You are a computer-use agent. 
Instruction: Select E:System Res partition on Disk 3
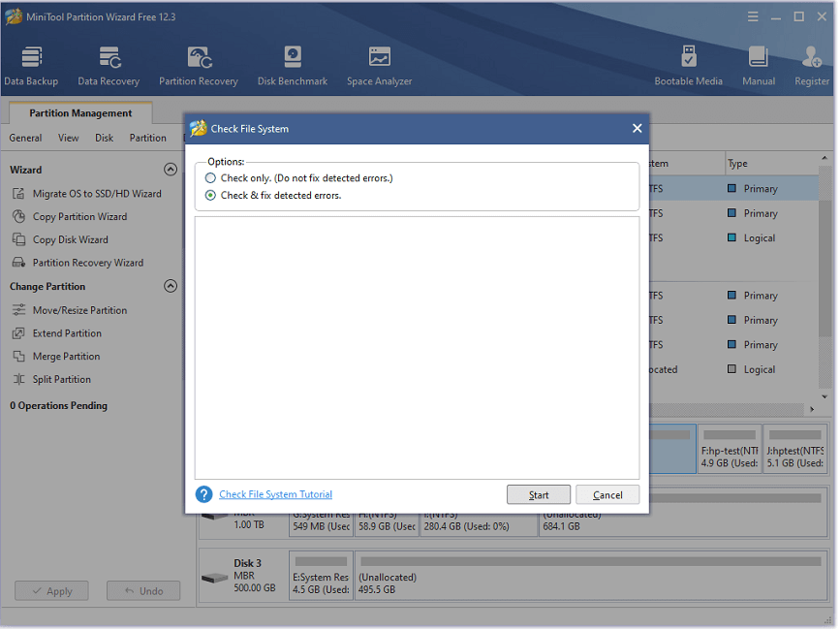(321, 576)
